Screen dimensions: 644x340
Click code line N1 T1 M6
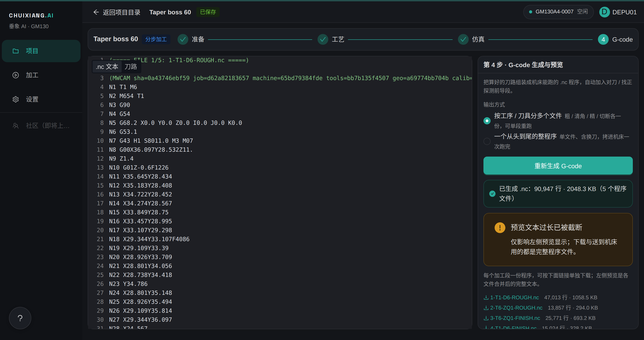point(123,87)
